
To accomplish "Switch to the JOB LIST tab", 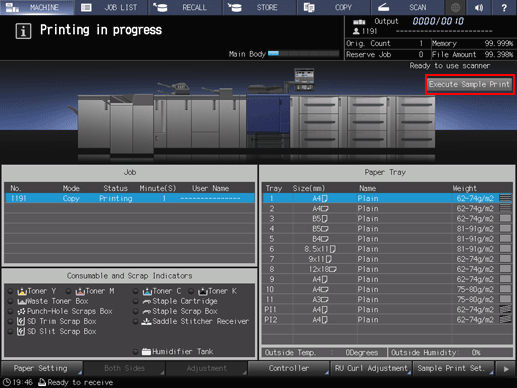I will click(x=111, y=7).
